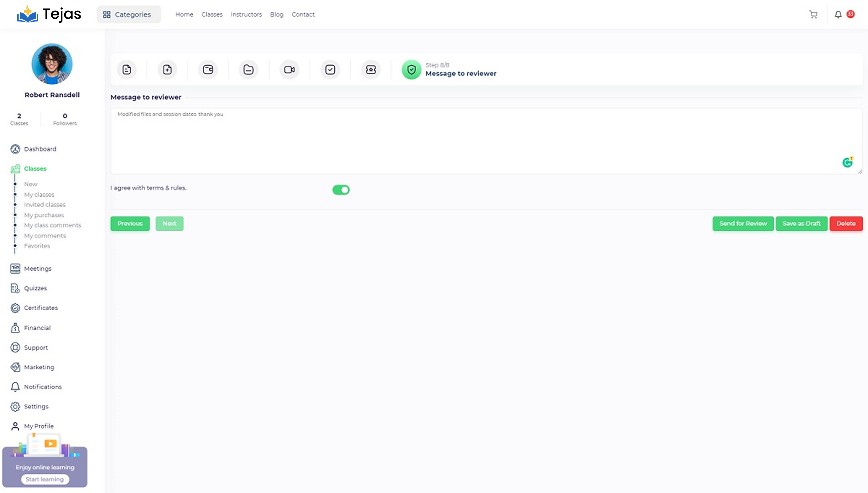Open the Categories dropdown

click(129, 14)
